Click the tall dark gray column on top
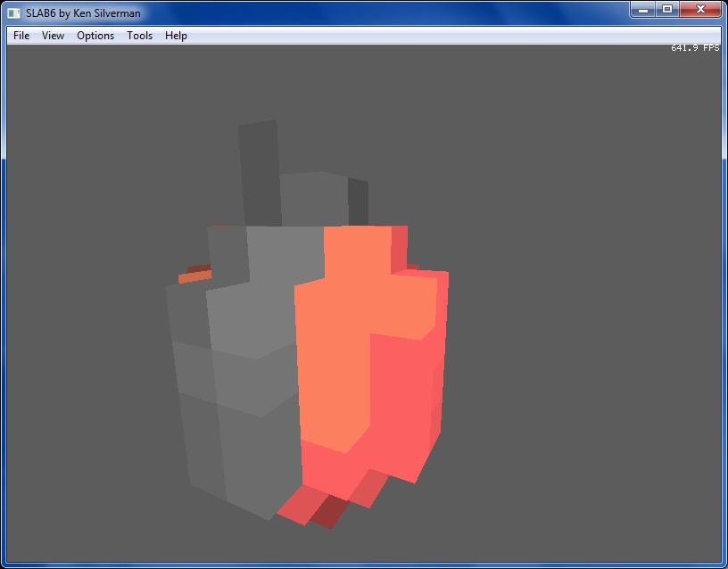This screenshot has height=569, width=728. pyautogui.click(x=259, y=169)
